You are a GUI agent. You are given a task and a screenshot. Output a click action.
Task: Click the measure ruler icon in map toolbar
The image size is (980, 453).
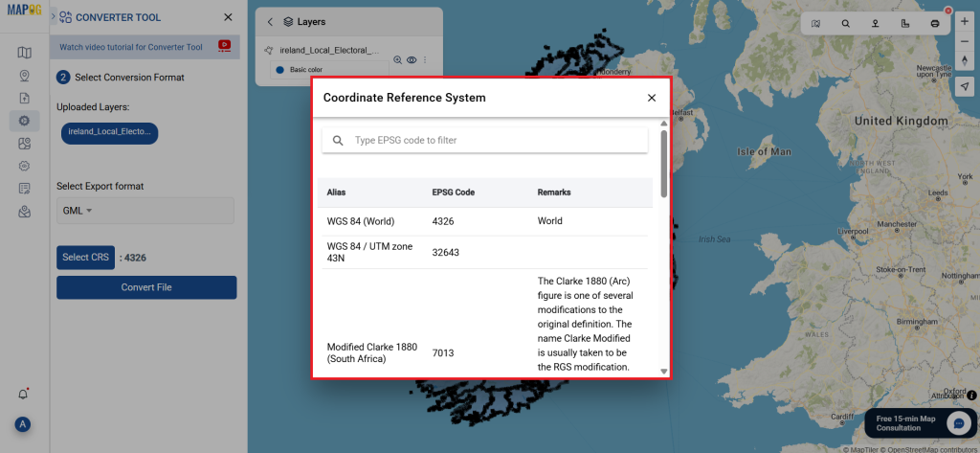pyautogui.click(x=905, y=24)
